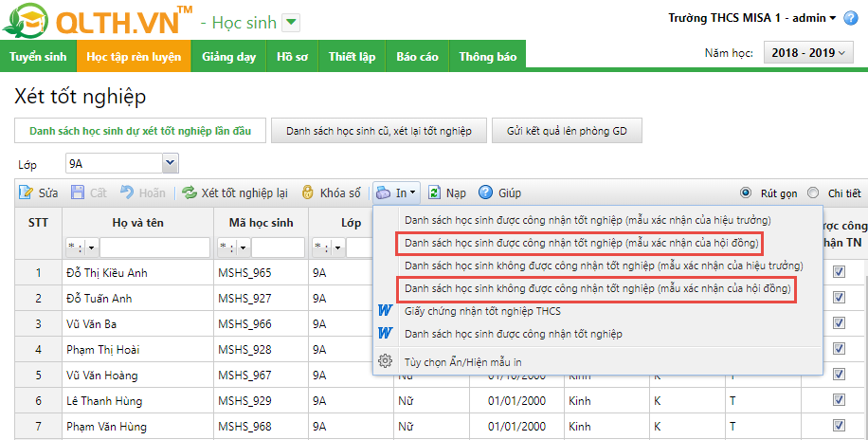Open the Tuyển sinh tab
The width and height of the screenshot is (868, 440).
click(x=38, y=57)
